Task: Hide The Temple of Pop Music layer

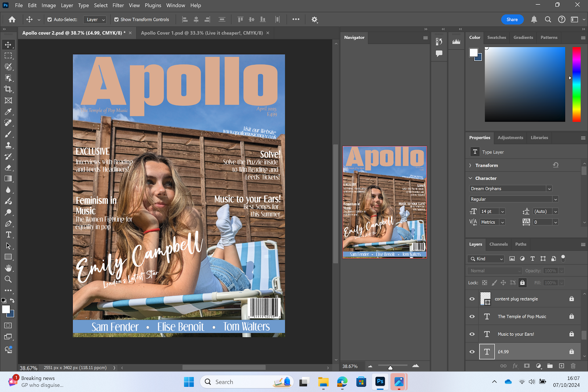Action: (x=472, y=316)
